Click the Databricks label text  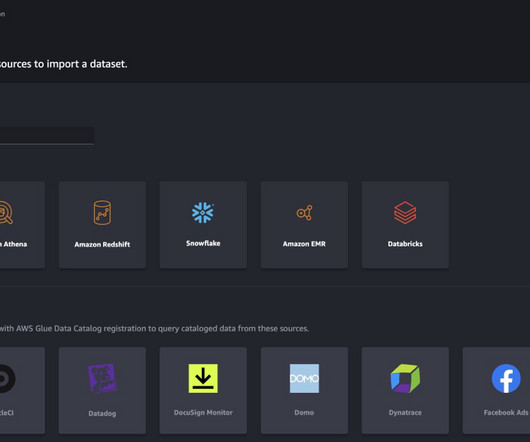405,244
